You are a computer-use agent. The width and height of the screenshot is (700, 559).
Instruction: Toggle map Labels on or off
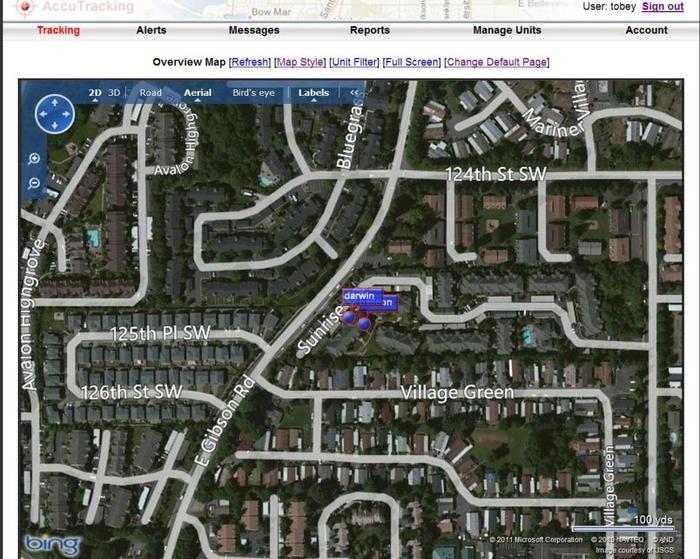tap(313, 93)
